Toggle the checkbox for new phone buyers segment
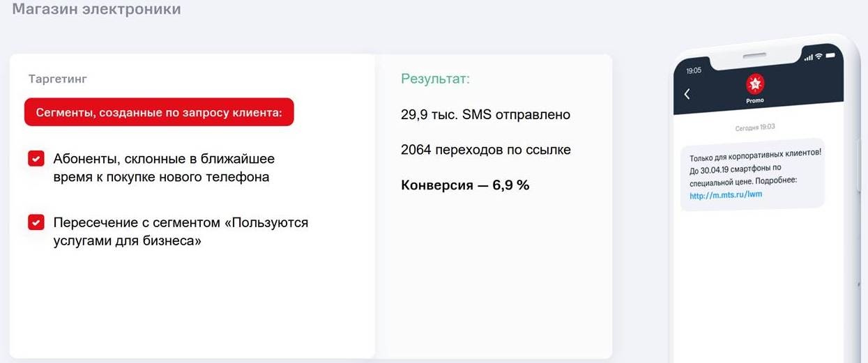Image resolution: width=868 pixels, height=363 pixels. tap(36, 159)
